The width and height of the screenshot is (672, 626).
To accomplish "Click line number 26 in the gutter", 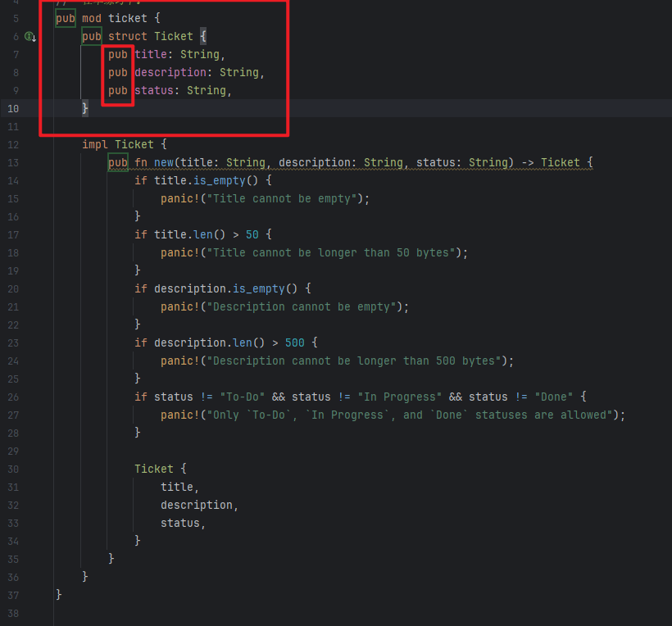I will pyautogui.click(x=14, y=397).
